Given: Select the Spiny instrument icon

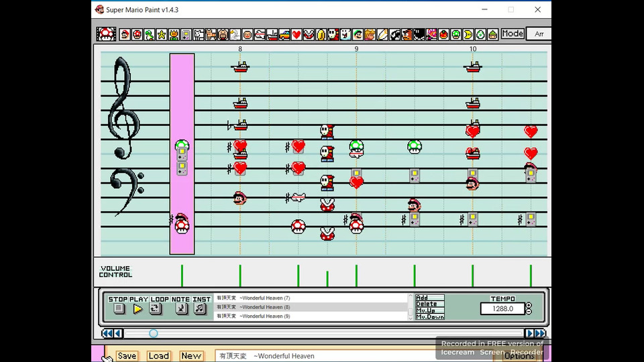Looking at the screenshot, I should pos(431,34).
